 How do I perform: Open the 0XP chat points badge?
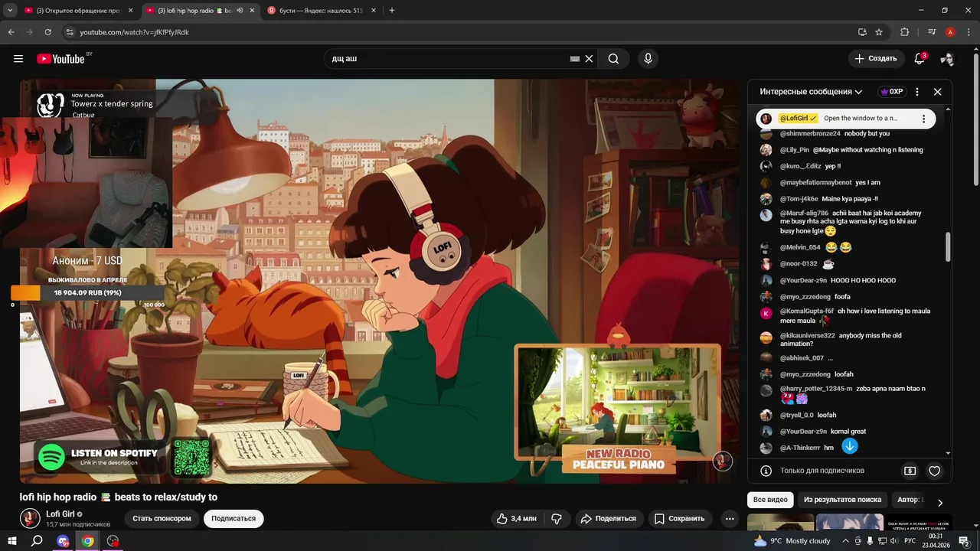[x=891, y=92]
